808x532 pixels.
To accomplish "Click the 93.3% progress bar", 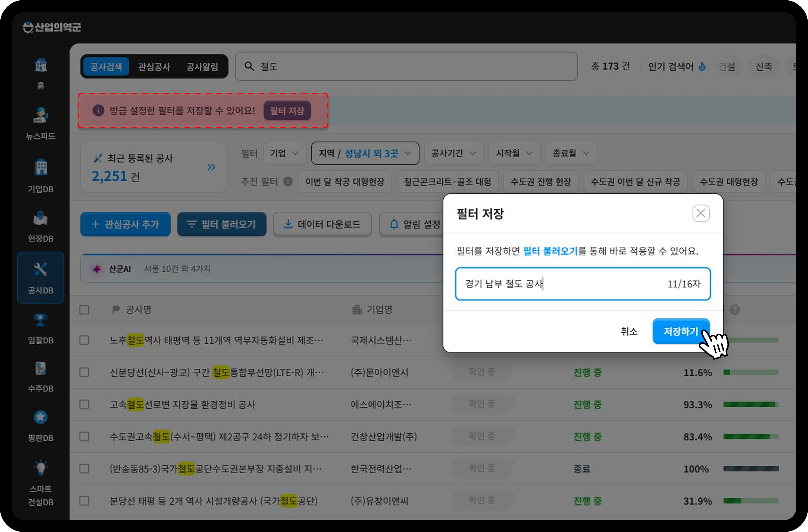I will click(751, 404).
